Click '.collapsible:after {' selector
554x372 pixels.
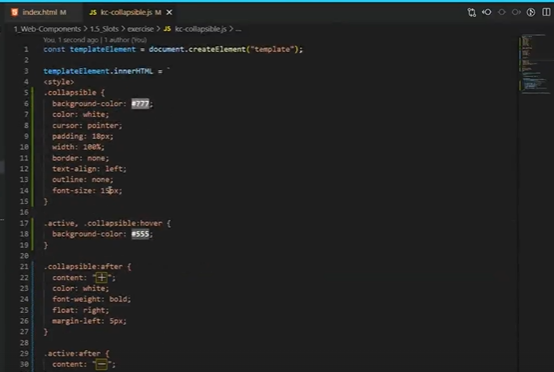click(x=87, y=267)
